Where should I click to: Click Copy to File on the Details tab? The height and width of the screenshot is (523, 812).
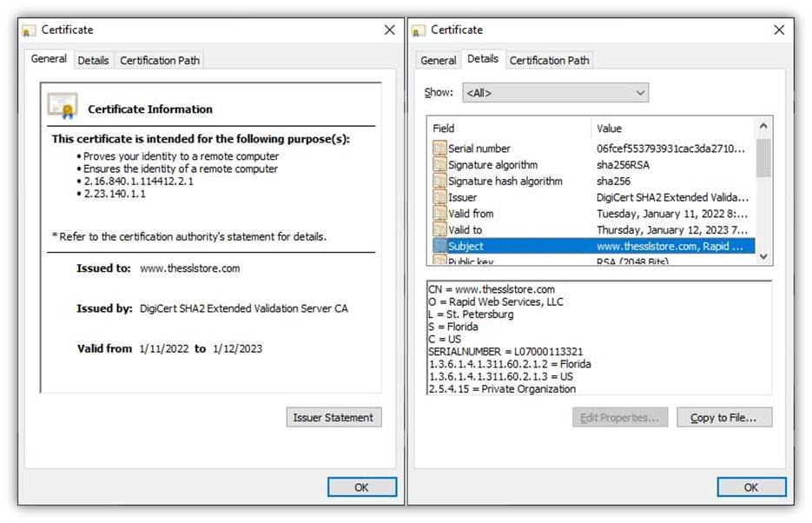click(x=724, y=417)
